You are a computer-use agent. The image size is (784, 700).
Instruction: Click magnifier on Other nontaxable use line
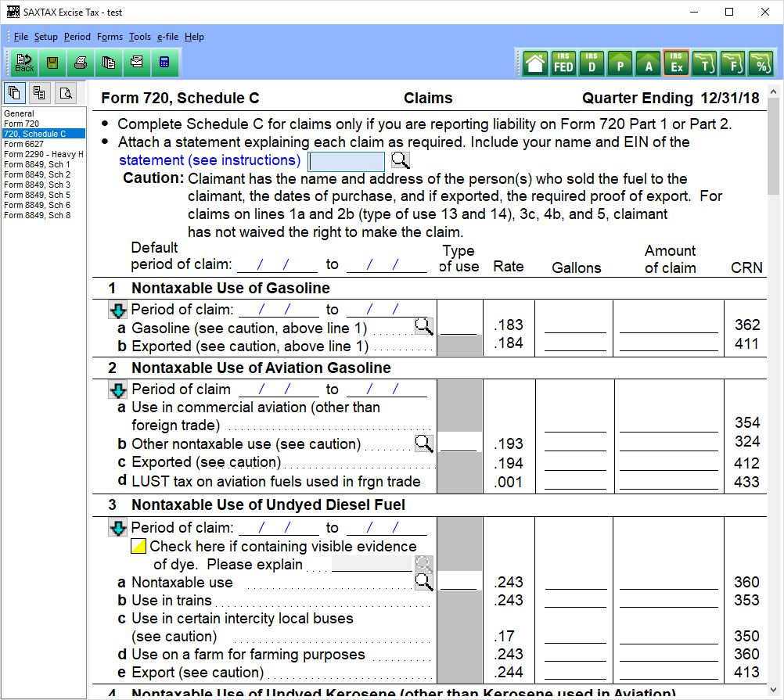[424, 443]
